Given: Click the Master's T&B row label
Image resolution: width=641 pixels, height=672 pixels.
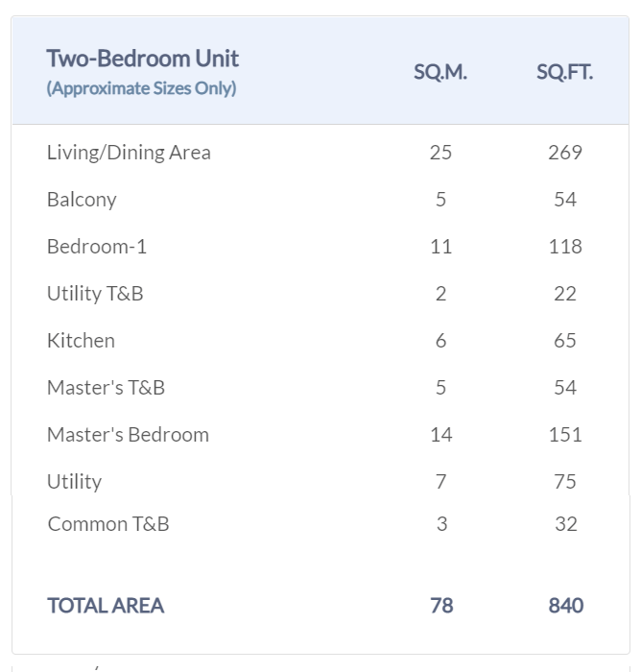Looking at the screenshot, I should [106, 388].
